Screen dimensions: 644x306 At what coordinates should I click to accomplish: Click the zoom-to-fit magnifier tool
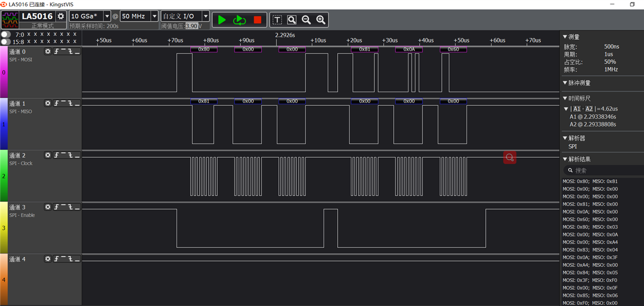[x=292, y=20]
